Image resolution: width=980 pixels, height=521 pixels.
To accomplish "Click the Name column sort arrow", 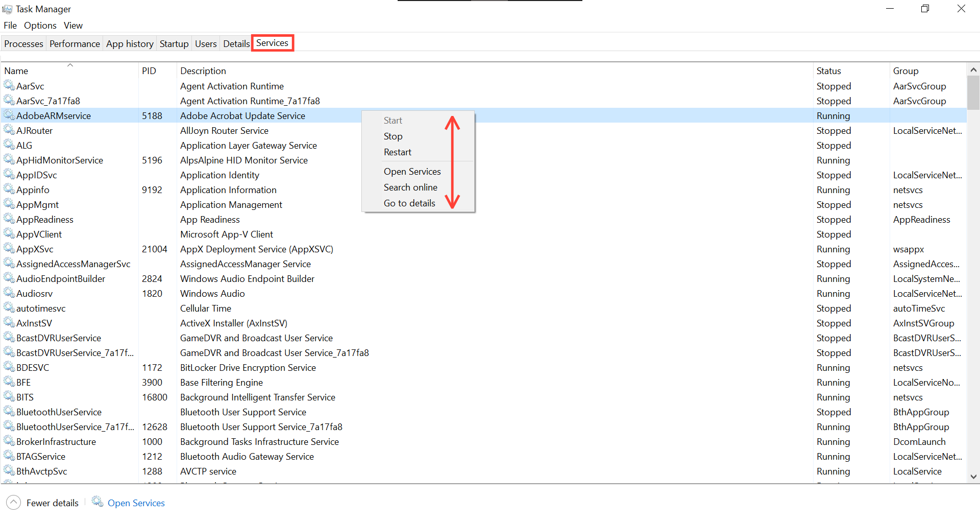I will 70,65.
